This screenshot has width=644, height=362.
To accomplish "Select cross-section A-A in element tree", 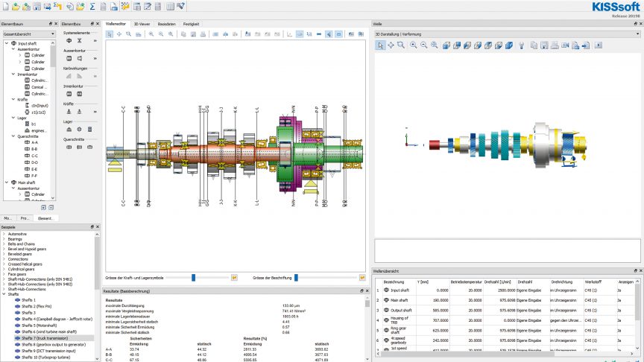I will click(34, 142).
